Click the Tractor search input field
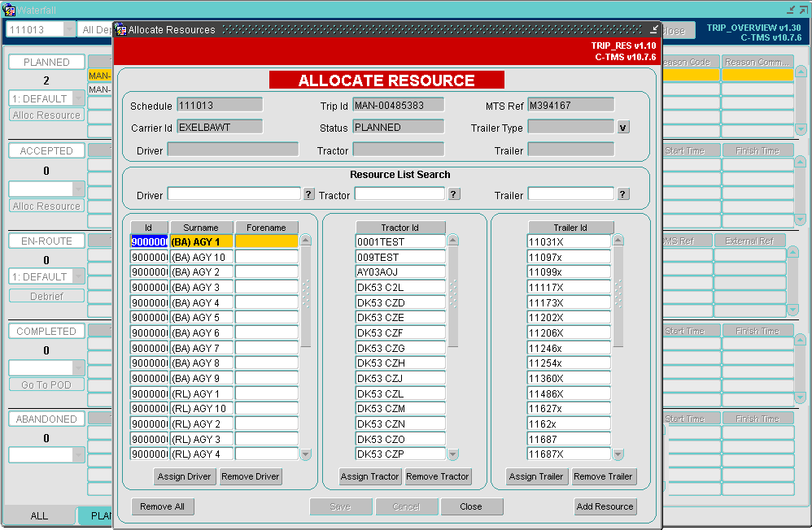The width and height of the screenshot is (812, 530). 399,194
